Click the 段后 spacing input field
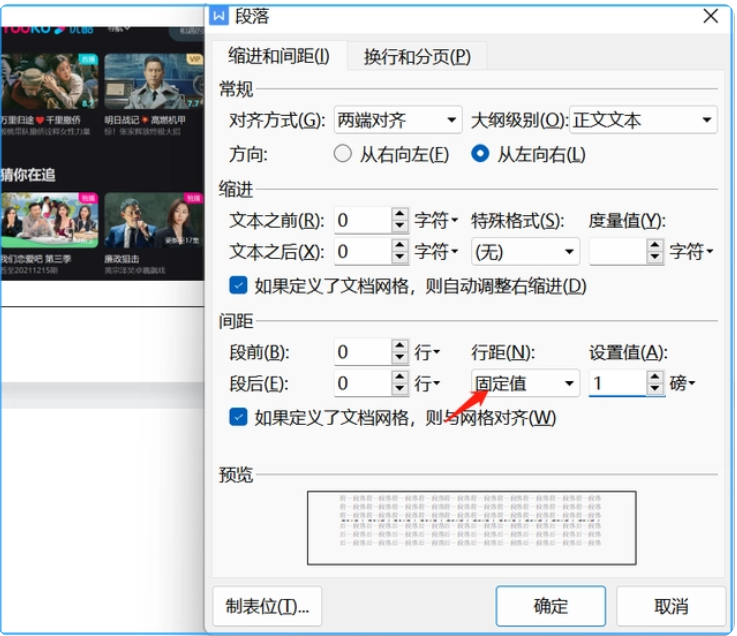Viewport: 737px width, 636px height. 363,383
